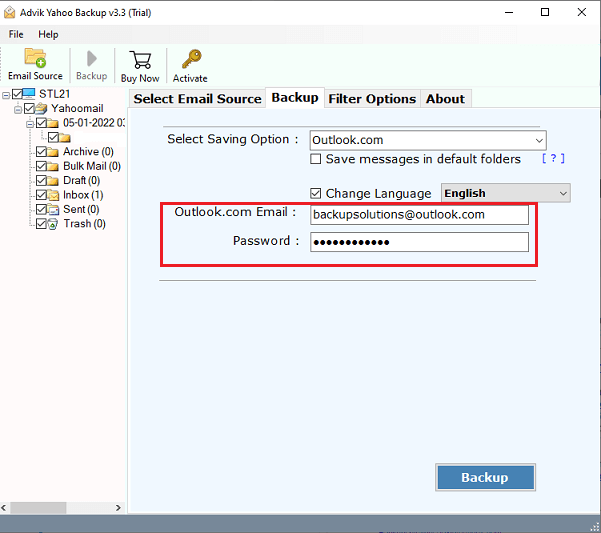Uncheck the Archive (0) checkbox
Viewport: 601px width, 533px height.
41,152
